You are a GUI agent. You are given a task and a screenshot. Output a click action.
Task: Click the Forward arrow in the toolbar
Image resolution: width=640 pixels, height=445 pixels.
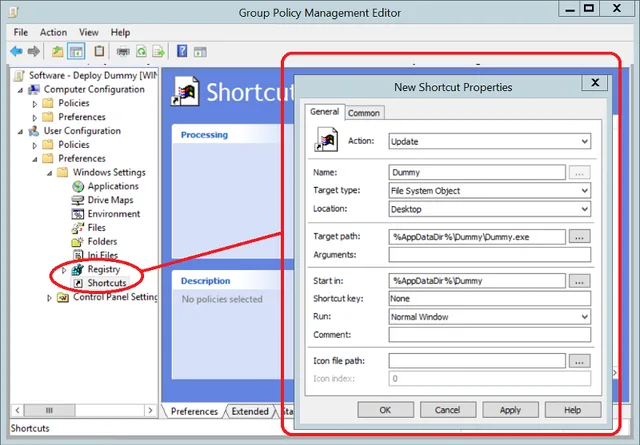point(33,51)
